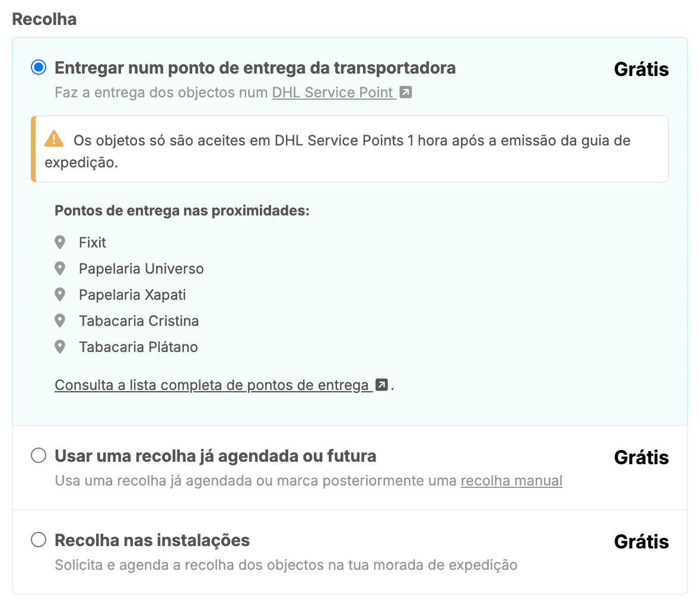
Task: Click the orange warning triangle icon
Action: click(54, 139)
